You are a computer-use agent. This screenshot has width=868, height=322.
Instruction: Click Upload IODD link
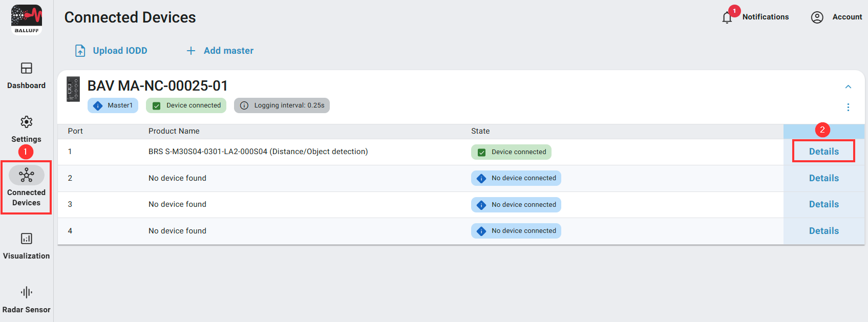(120, 51)
